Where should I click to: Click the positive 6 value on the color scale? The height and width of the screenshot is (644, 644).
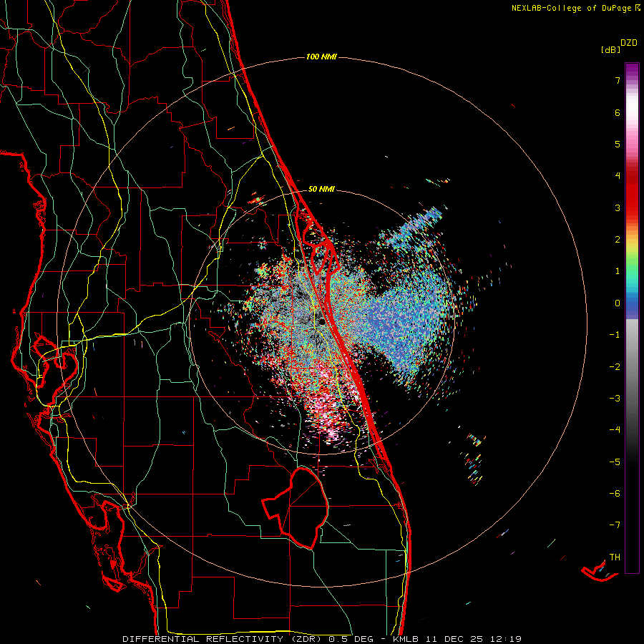(618, 112)
